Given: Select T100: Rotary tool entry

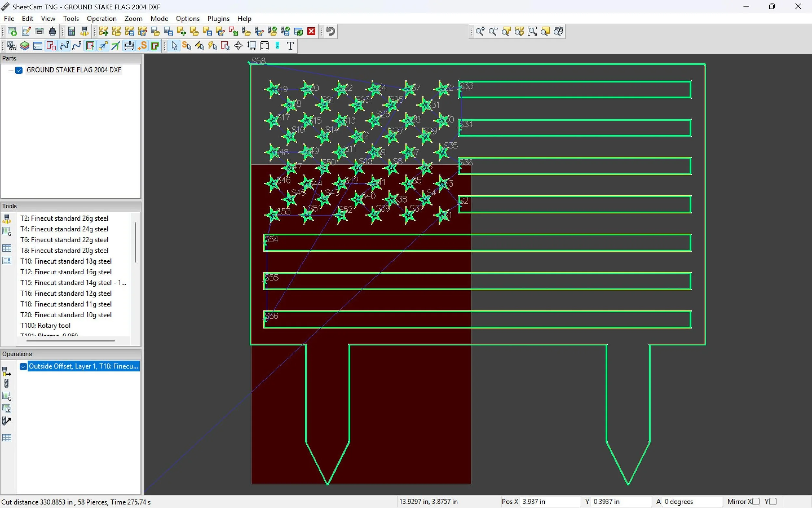Looking at the screenshot, I should pyautogui.click(x=45, y=326).
